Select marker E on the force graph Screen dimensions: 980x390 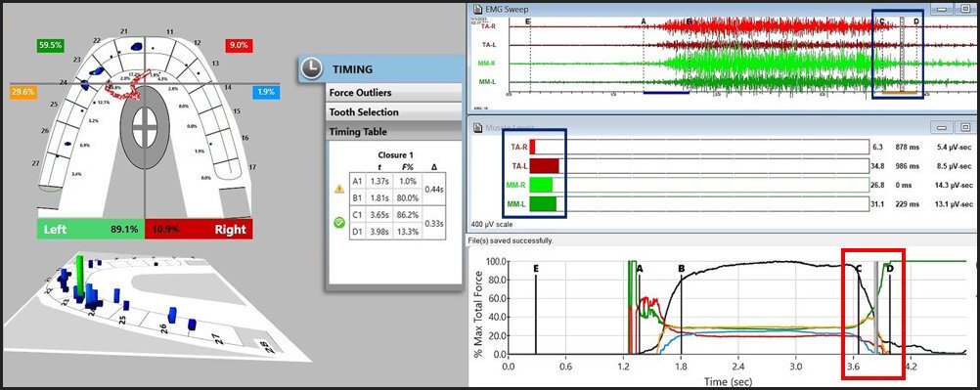point(536,269)
